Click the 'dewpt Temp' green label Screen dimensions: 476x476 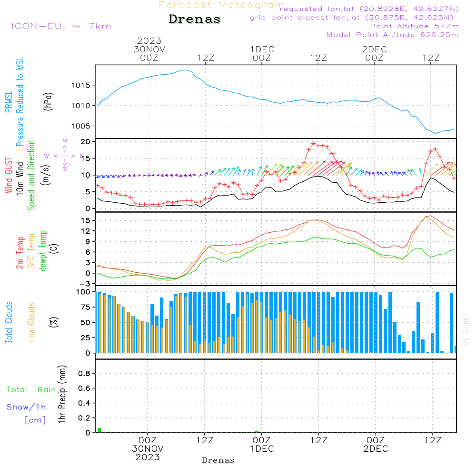coord(42,250)
